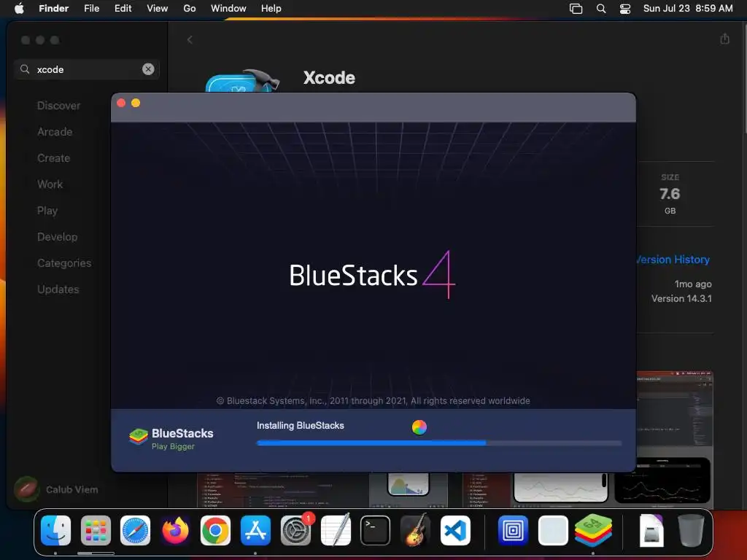The height and width of the screenshot is (560, 747).
Task: Open the disk image file in dock
Action: (651, 531)
